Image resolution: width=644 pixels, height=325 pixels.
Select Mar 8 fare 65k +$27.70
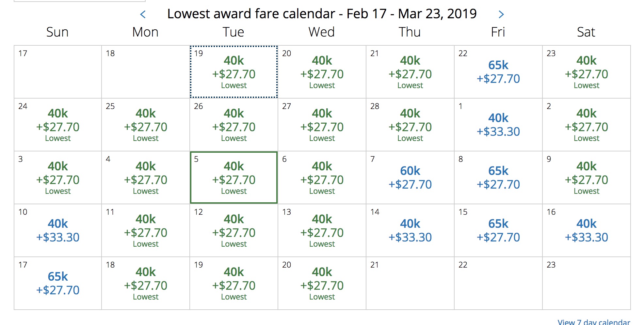pyautogui.click(x=498, y=178)
